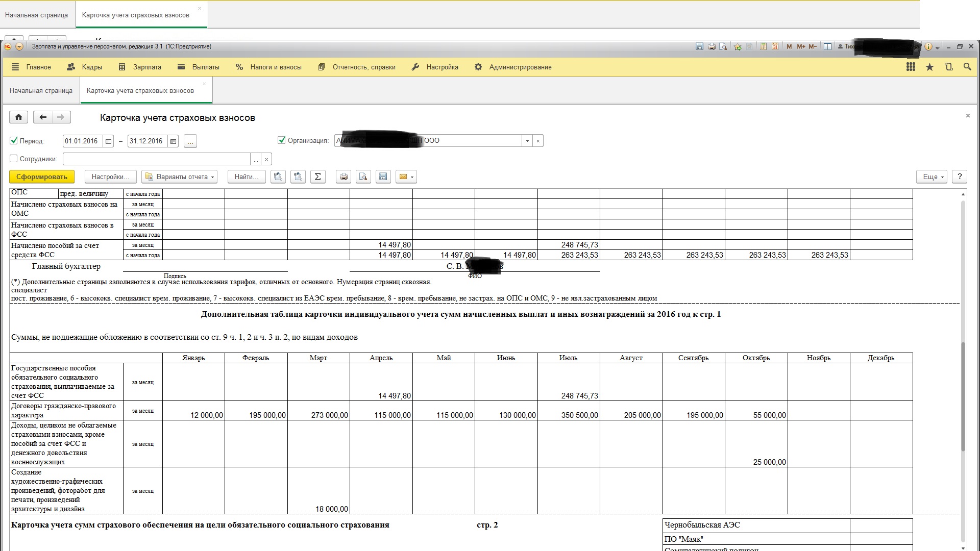Open print preview from title bar
Image resolution: width=980 pixels, height=551 pixels.
click(x=723, y=46)
